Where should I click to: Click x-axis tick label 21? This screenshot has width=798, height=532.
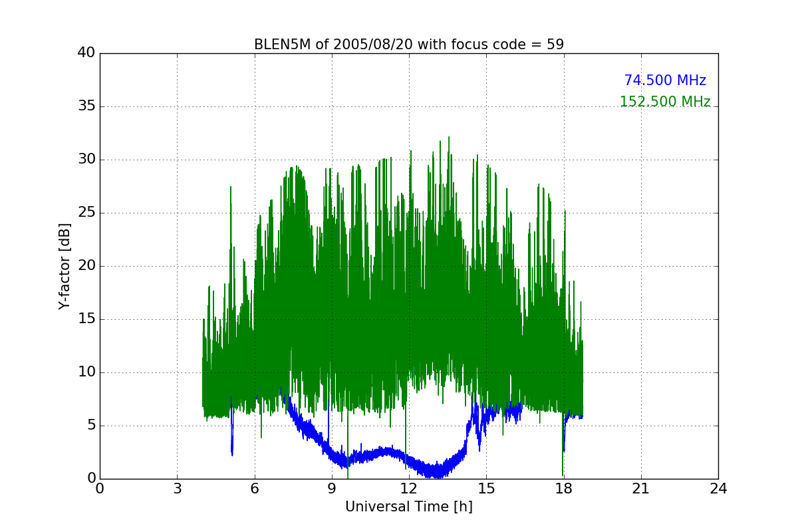(641, 488)
